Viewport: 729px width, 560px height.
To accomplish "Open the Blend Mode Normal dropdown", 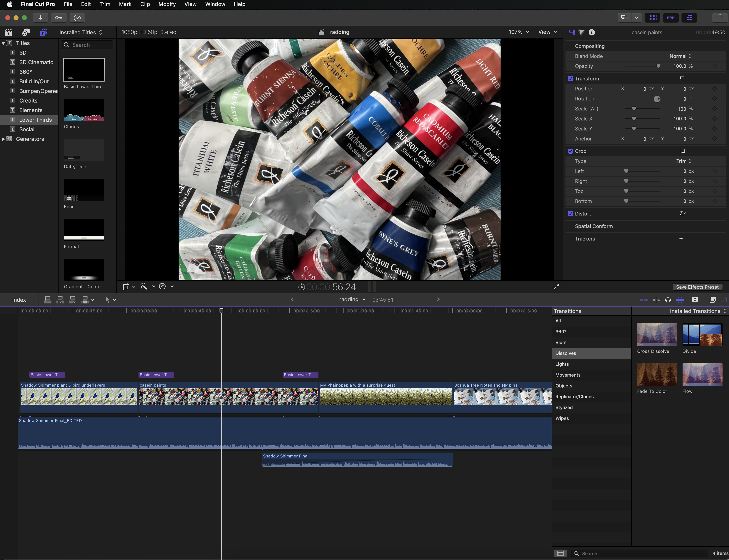I will point(680,56).
